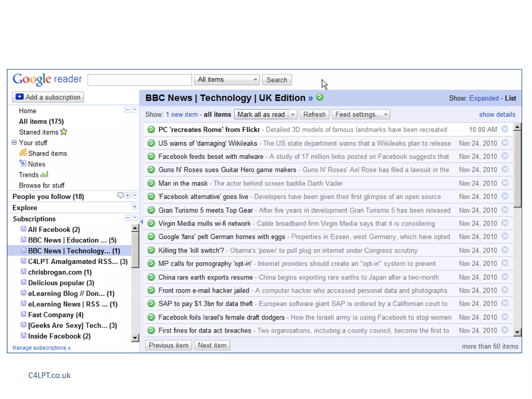
Task: Open the Feed settings dropdown
Action: coord(361,115)
